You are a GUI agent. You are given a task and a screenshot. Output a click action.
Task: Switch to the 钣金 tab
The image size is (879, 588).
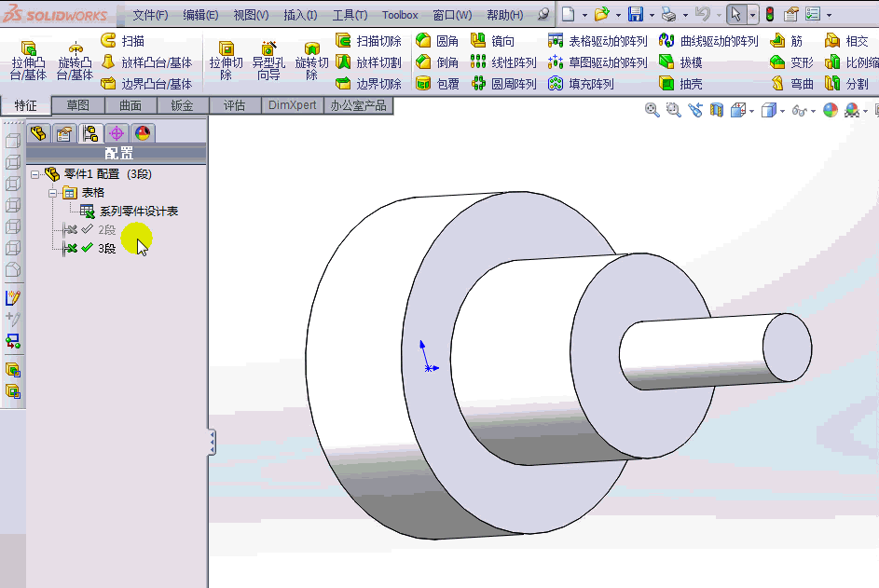coord(182,105)
